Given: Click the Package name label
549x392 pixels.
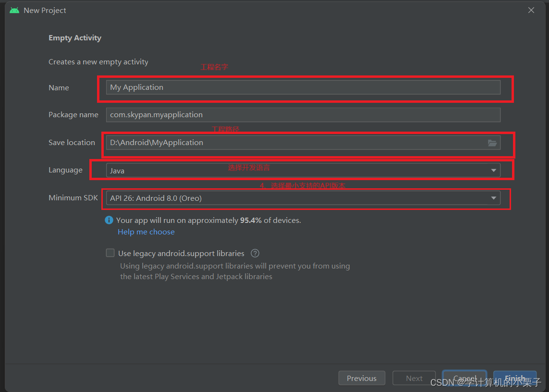Looking at the screenshot, I should click(x=73, y=115).
